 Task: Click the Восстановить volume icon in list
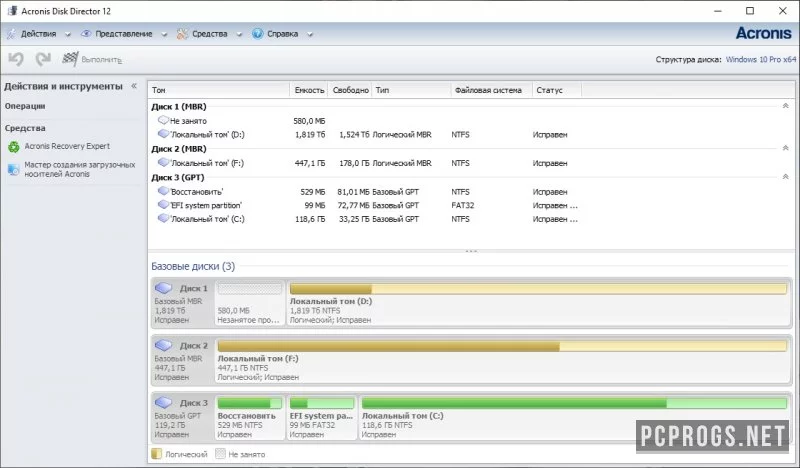tap(163, 191)
